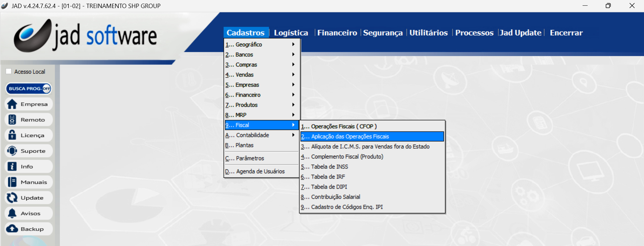Expand the Geográfico submenu arrow
This screenshot has width=644, height=246.
(x=293, y=44)
